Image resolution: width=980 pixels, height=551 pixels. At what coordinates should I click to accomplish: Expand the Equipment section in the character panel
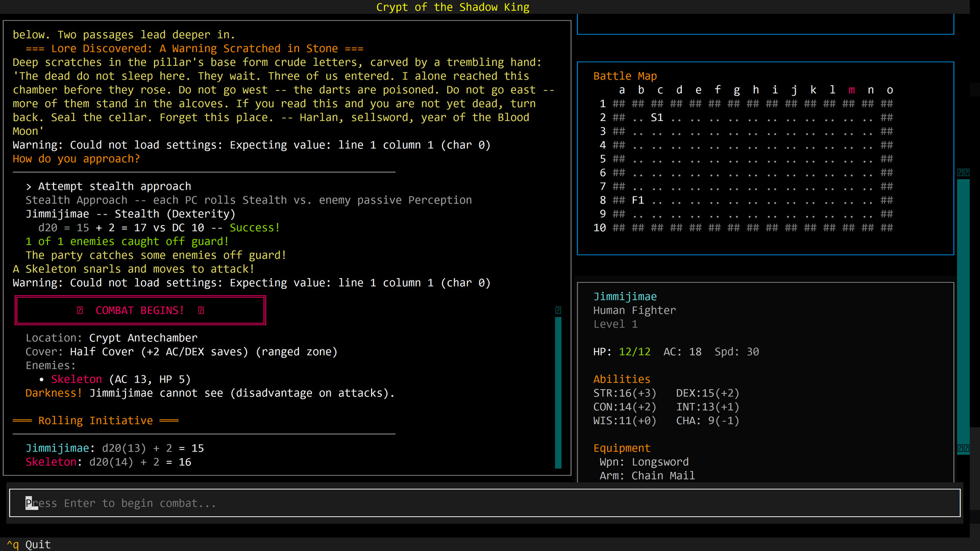point(622,448)
